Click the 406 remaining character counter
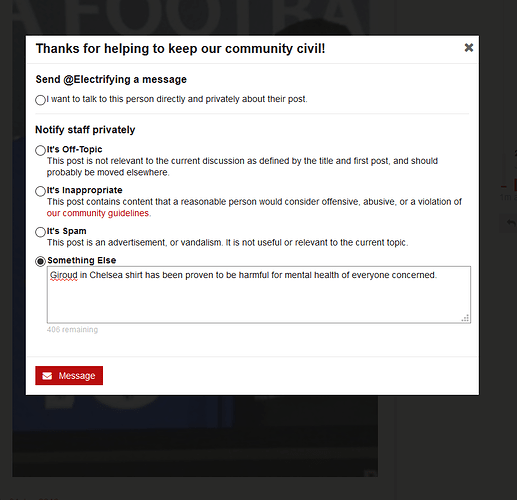Image resolution: width=517 pixels, height=500 pixels. click(72, 330)
